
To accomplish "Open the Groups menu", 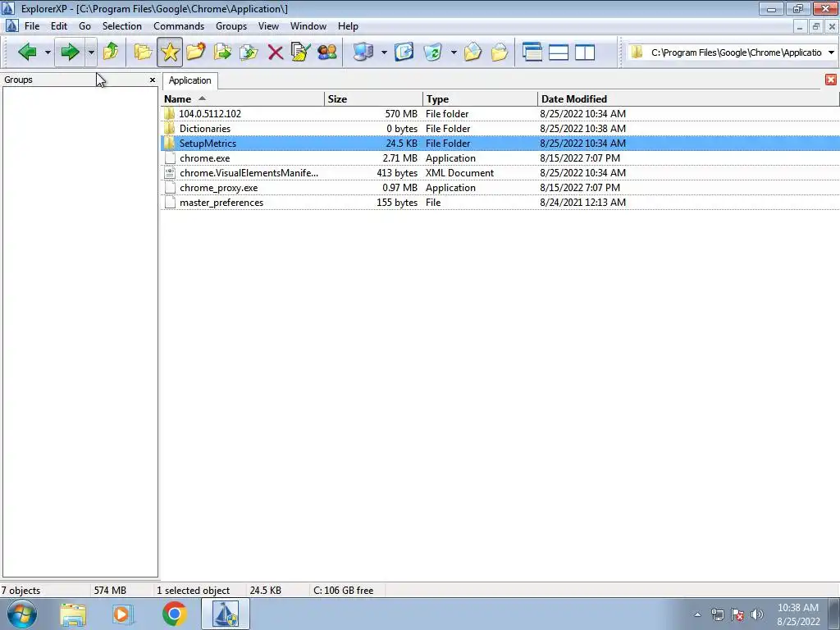I will pos(231,26).
